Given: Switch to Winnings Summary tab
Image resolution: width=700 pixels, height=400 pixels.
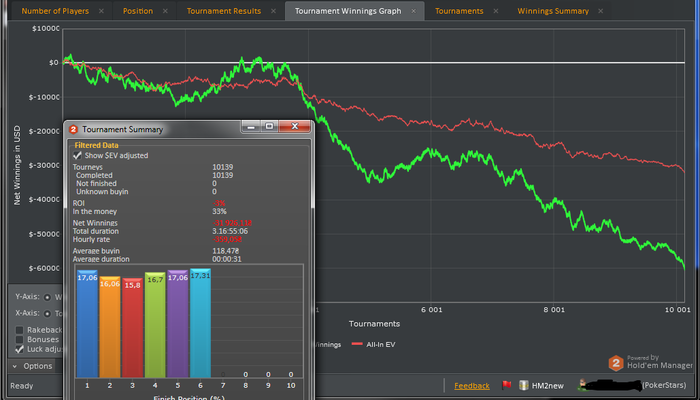Looking at the screenshot, I should click(x=553, y=11).
